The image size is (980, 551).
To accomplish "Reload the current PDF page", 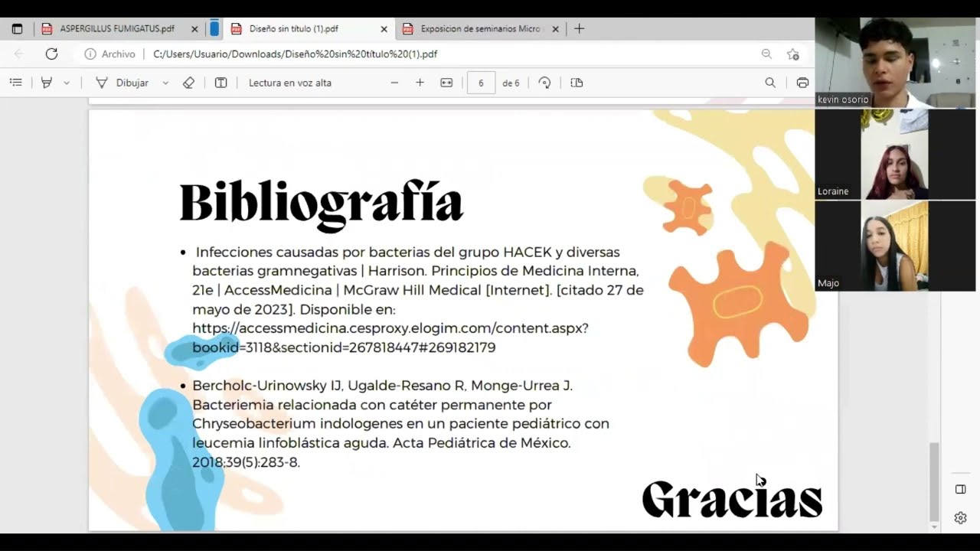I will coord(51,54).
